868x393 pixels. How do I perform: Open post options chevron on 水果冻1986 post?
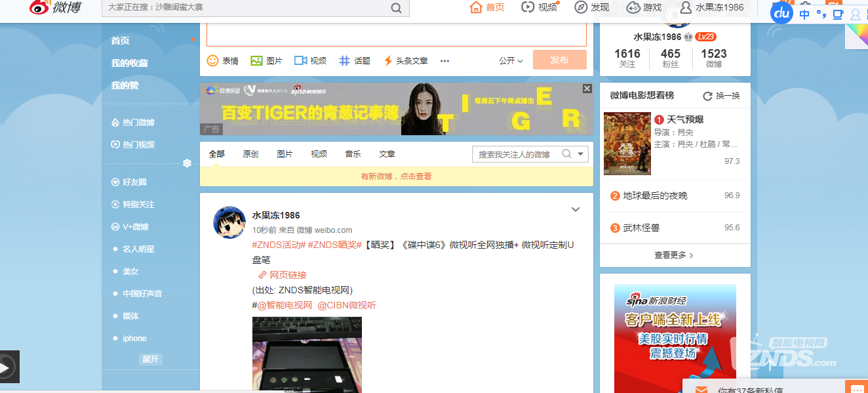[576, 210]
